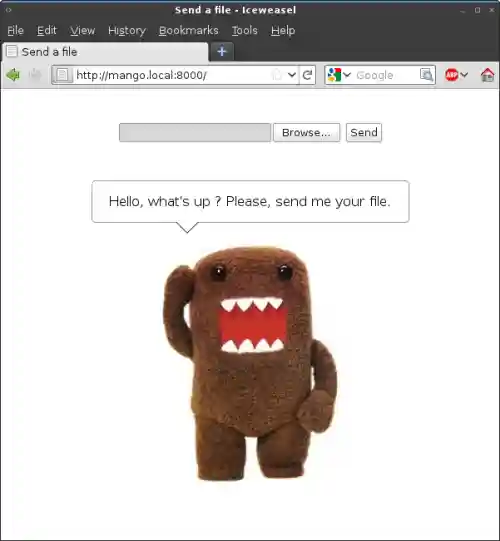
Task: Open the URL history dropdown arrow
Action: (x=292, y=75)
